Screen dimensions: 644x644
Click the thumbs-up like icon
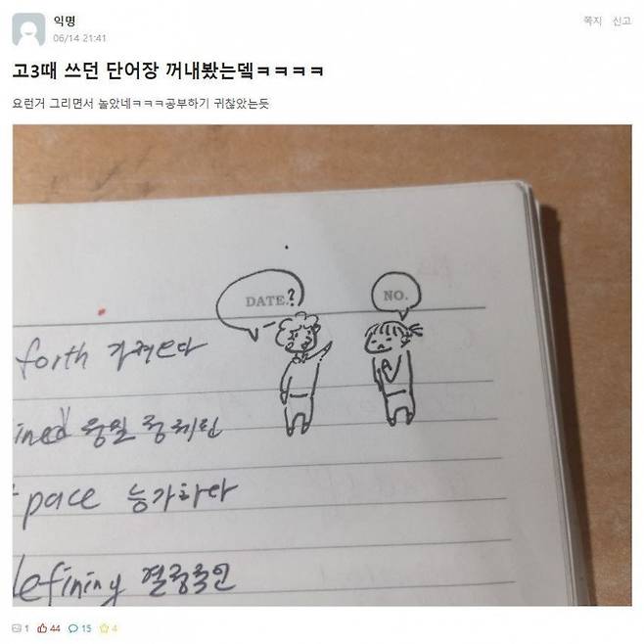(42, 628)
